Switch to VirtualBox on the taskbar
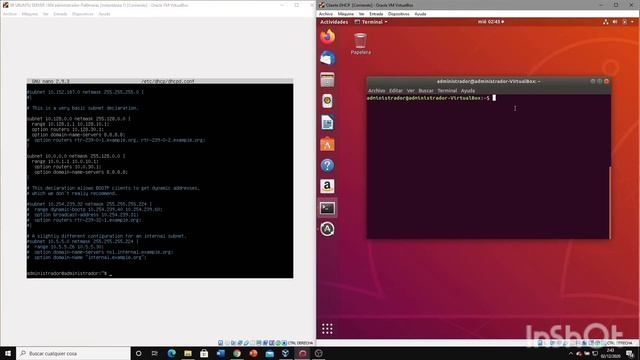The image size is (640, 360). click(x=286, y=353)
